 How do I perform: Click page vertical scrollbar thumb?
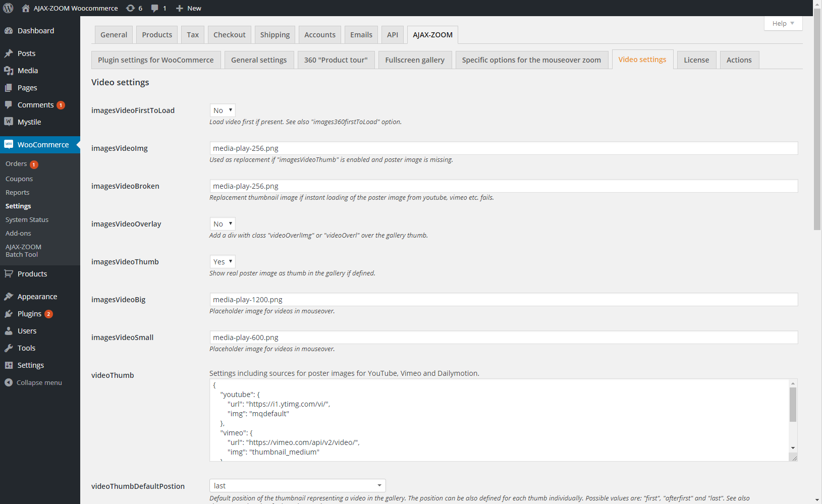[x=817, y=119]
